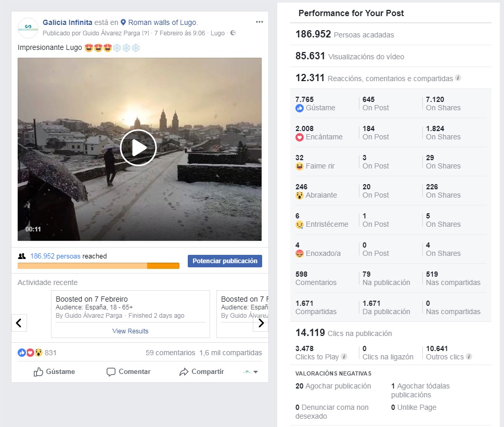Click the reaction emojis summary showing 831
Viewport: 504px width, 427px height.
[x=37, y=353]
